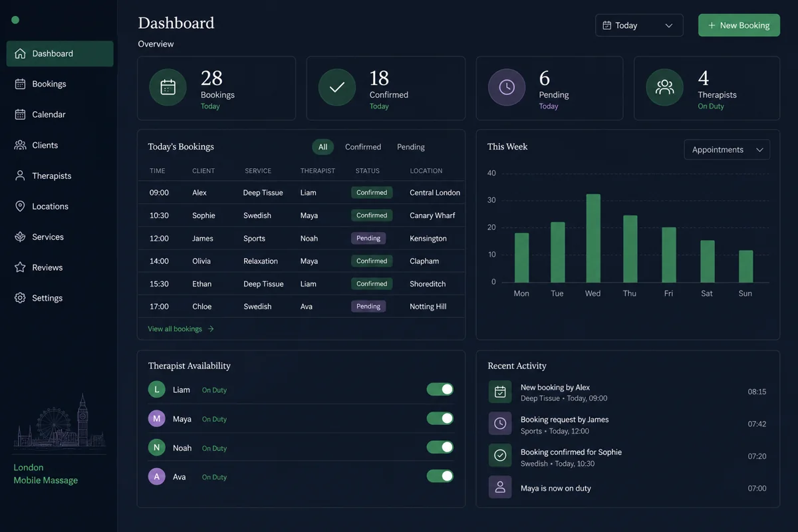Click the chevron arrow in Today dropdown

[x=669, y=25]
